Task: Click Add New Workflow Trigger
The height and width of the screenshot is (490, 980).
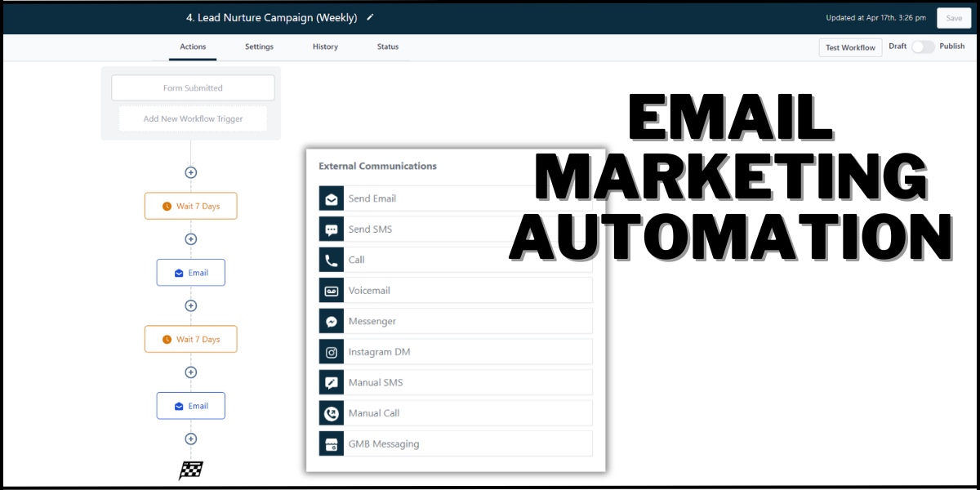Action: (x=193, y=118)
